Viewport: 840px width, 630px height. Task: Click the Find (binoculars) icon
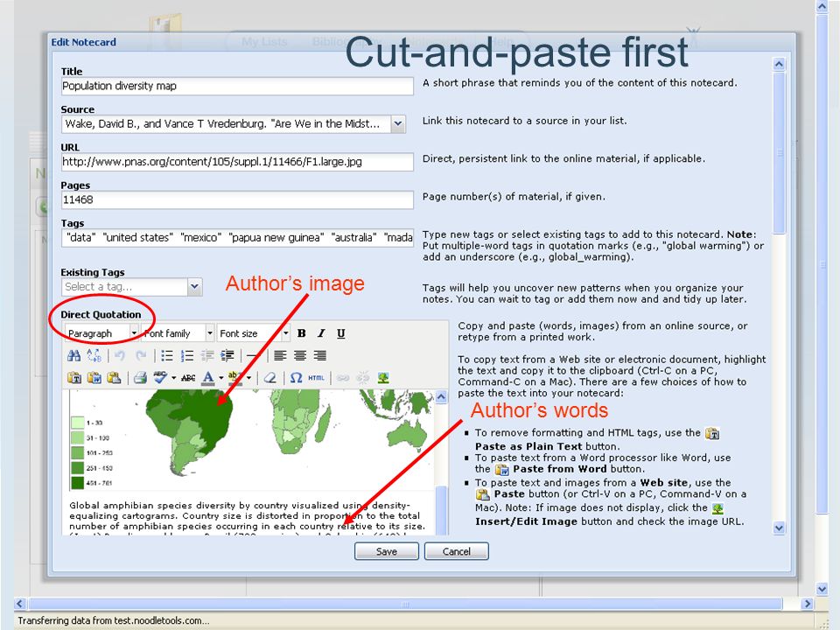[x=73, y=355]
